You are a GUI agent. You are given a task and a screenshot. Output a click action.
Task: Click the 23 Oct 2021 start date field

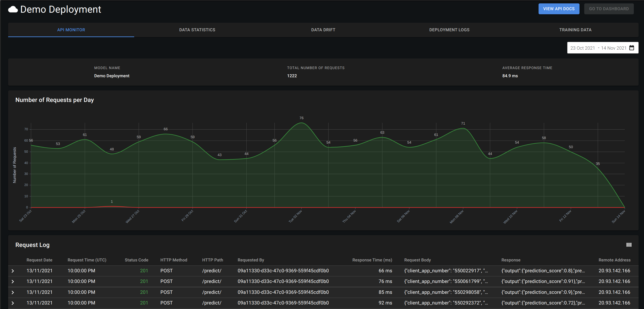point(582,48)
